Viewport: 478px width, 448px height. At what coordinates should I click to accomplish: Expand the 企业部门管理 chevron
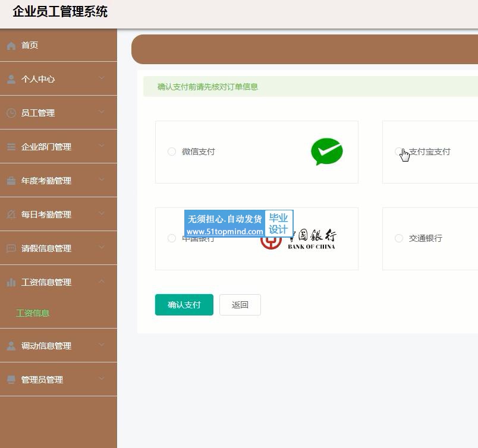pos(102,146)
